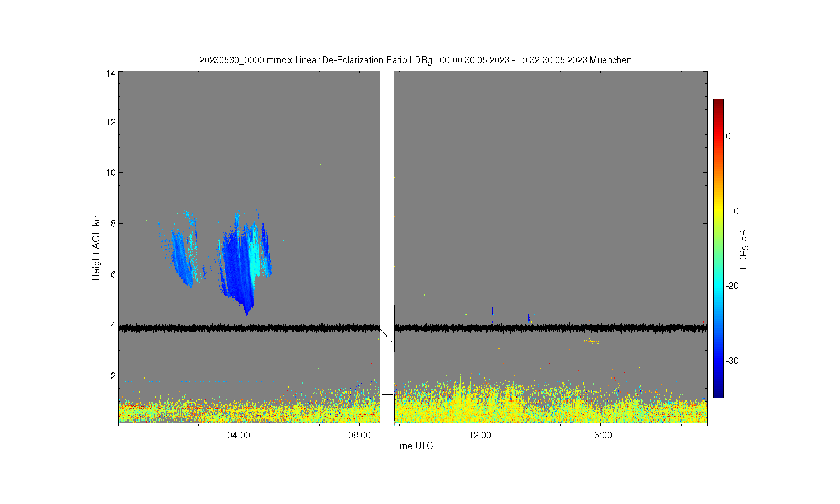This screenshot has width=840, height=504.
Task: Click the thin yellow streak near 16:00 at 3 km
Action: pyautogui.click(x=591, y=341)
